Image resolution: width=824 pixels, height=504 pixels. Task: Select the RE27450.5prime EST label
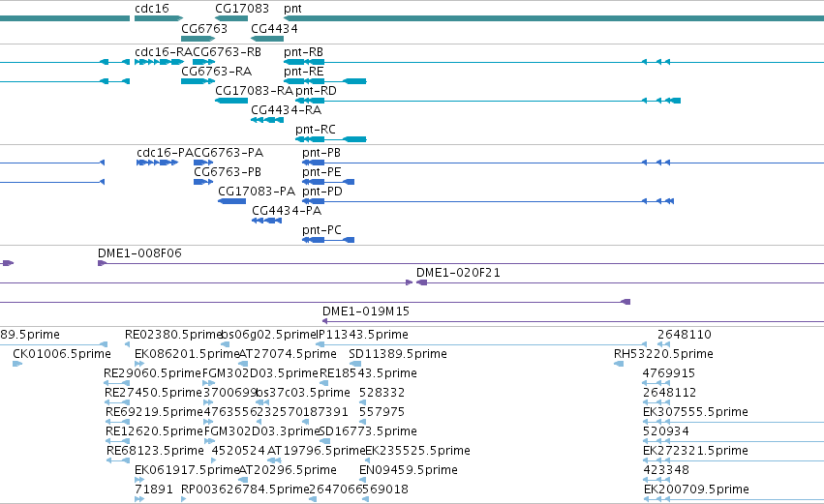point(153,393)
